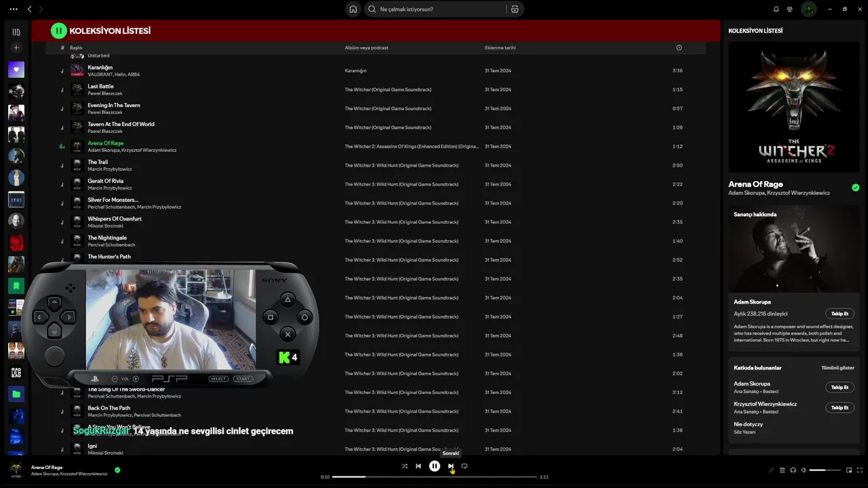This screenshot has width=868, height=488.
Task: Open Witcher 2 Enhanced Edition album link
Action: pyautogui.click(x=412, y=146)
